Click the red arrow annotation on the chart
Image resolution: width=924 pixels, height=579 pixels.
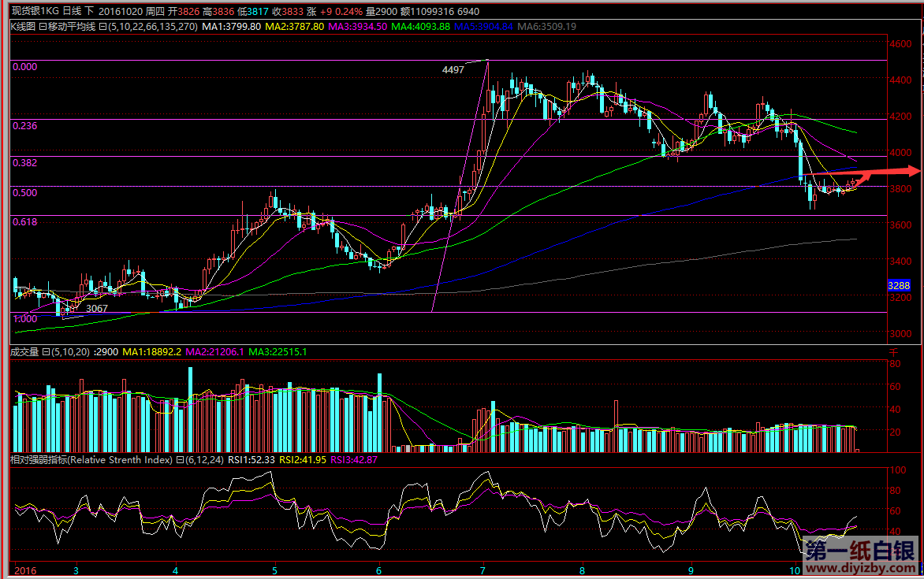[x=889, y=173]
